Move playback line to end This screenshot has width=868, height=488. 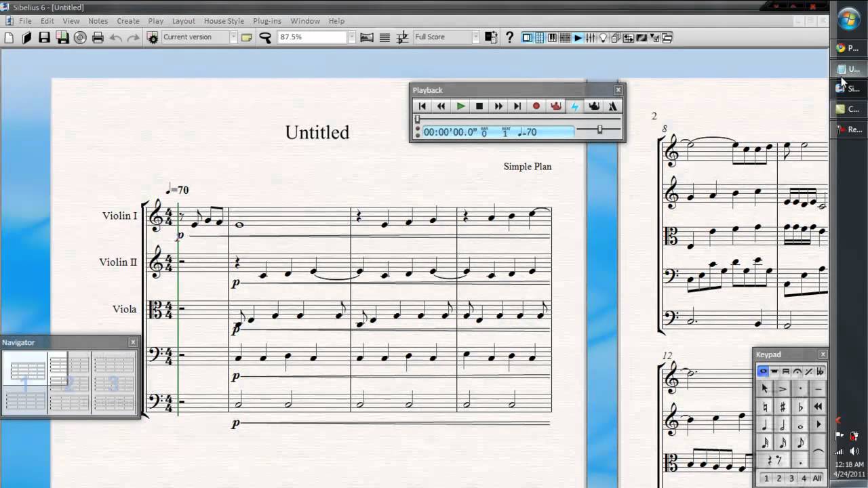pos(517,106)
